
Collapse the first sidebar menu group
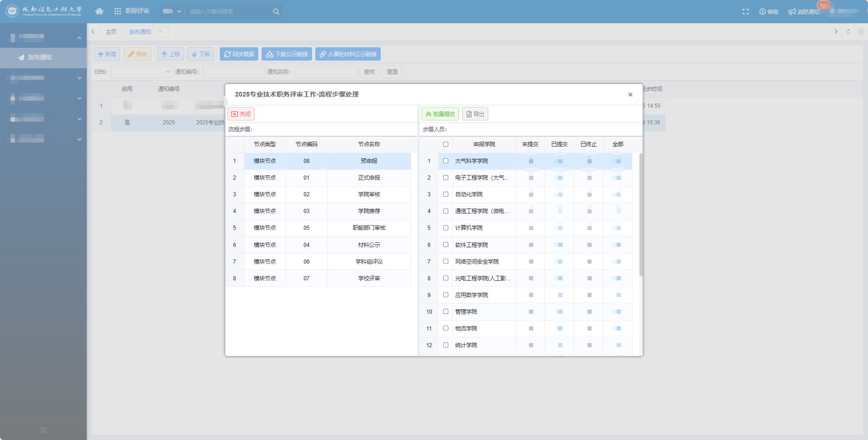click(x=79, y=38)
